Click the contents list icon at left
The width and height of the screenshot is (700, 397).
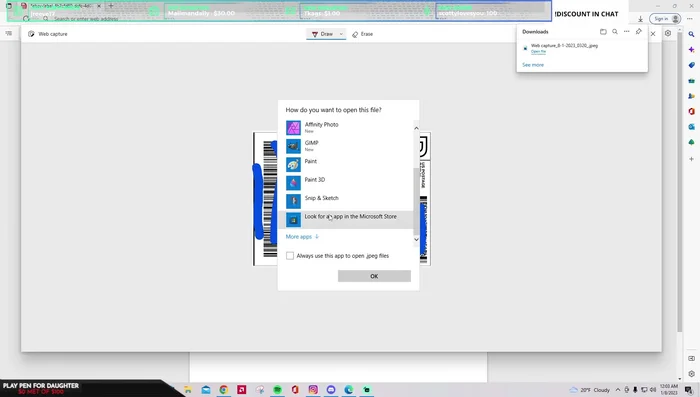point(8,33)
